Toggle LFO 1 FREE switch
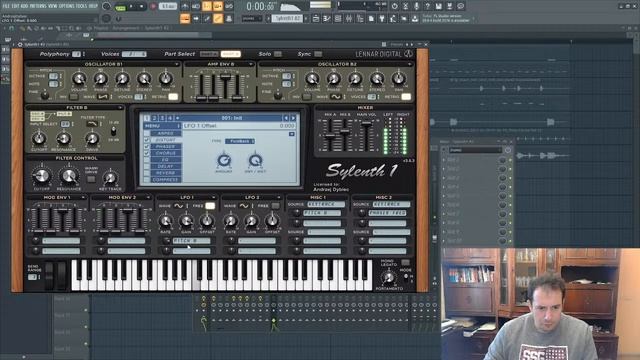The image size is (640, 360). 210,206
